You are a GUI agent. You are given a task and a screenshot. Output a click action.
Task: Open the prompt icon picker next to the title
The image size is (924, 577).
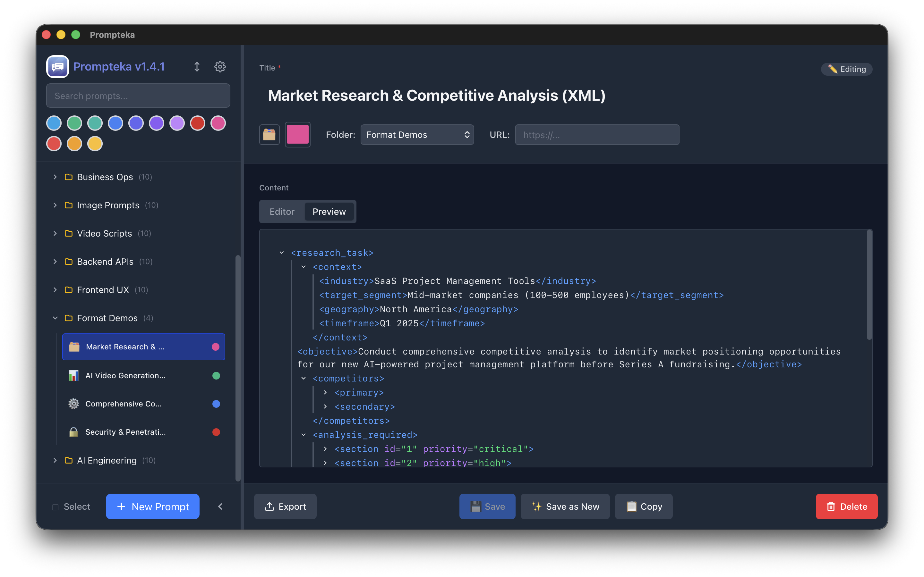[x=269, y=134]
